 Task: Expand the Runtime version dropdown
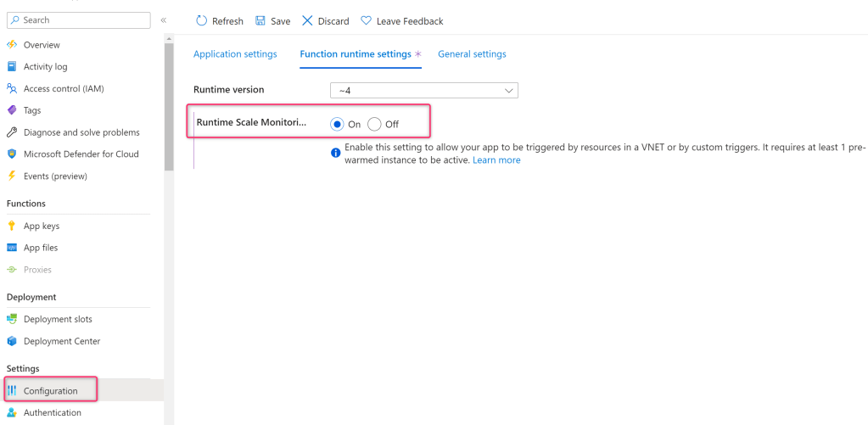coord(423,90)
